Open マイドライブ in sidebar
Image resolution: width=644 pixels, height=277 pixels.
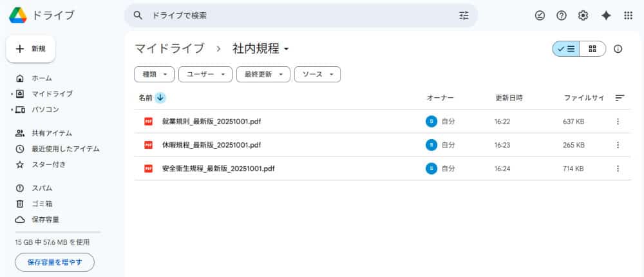(x=52, y=93)
